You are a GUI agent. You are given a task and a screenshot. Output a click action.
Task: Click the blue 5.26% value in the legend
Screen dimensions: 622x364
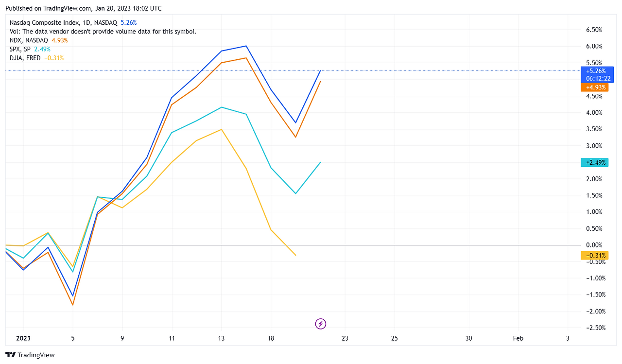pyautogui.click(x=129, y=22)
